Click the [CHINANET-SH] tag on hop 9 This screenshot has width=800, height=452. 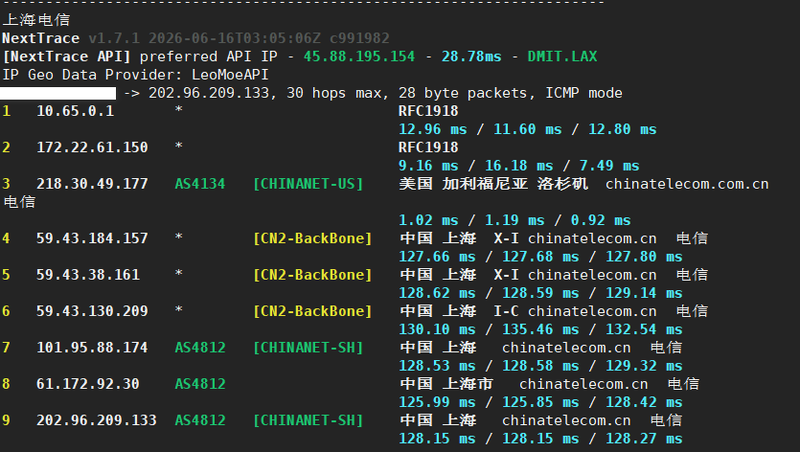[308, 420]
